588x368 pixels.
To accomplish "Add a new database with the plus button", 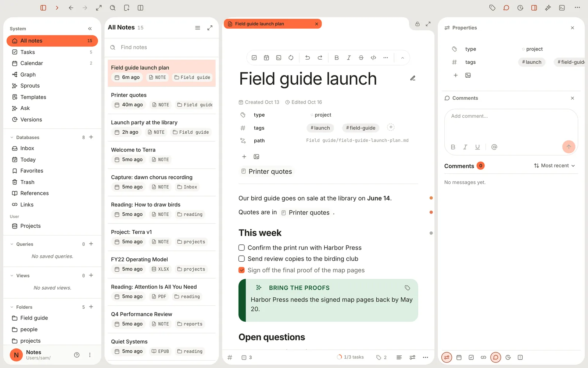I will pos(91,137).
